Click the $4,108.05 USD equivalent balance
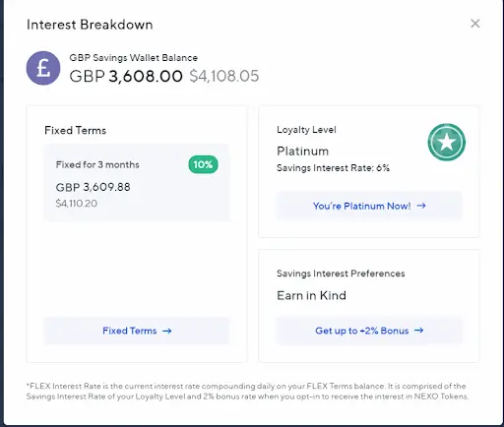Viewport: 504px width, 427px height. point(224,76)
